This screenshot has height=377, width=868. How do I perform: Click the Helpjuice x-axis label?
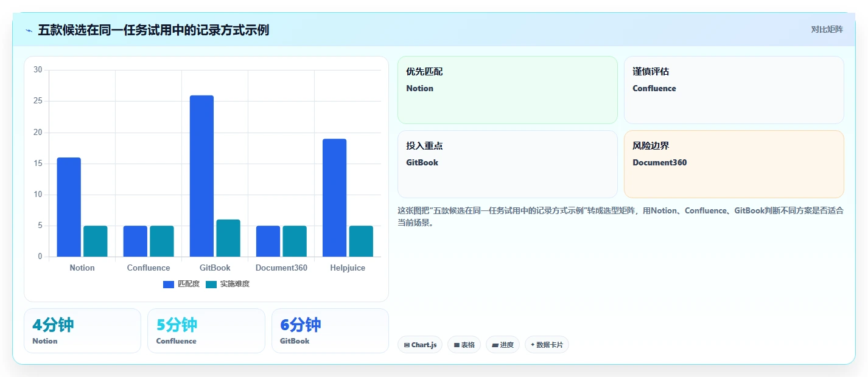348,268
